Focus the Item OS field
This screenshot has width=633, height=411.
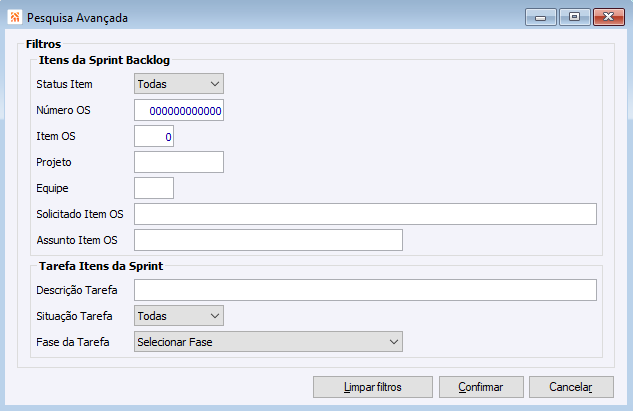pyautogui.click(x=154, y=136)
